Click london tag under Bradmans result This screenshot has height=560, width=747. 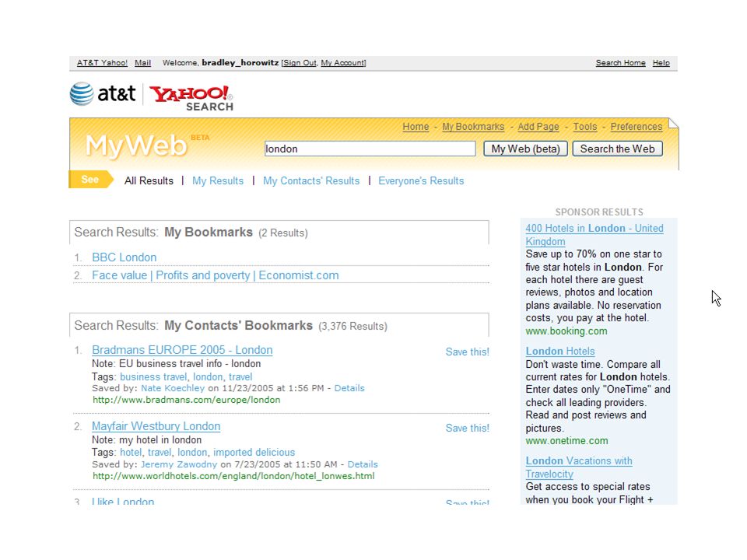click(x=208, y=376)
